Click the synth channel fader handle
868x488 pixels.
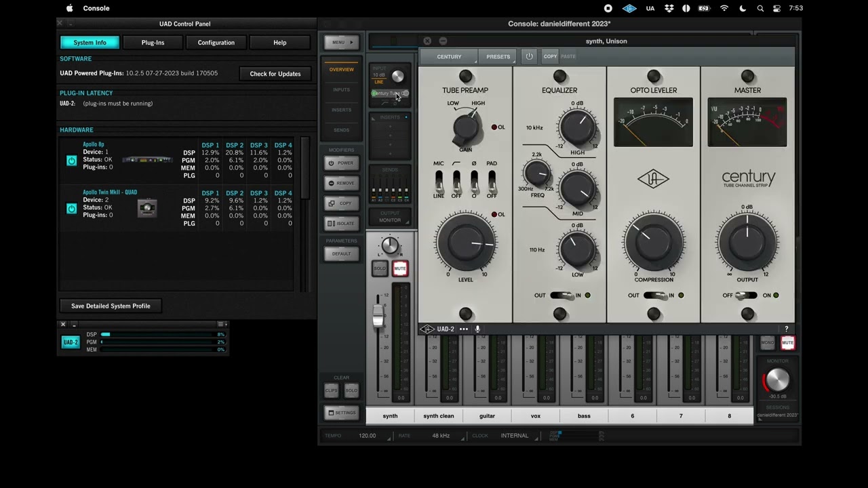(378, 317)
